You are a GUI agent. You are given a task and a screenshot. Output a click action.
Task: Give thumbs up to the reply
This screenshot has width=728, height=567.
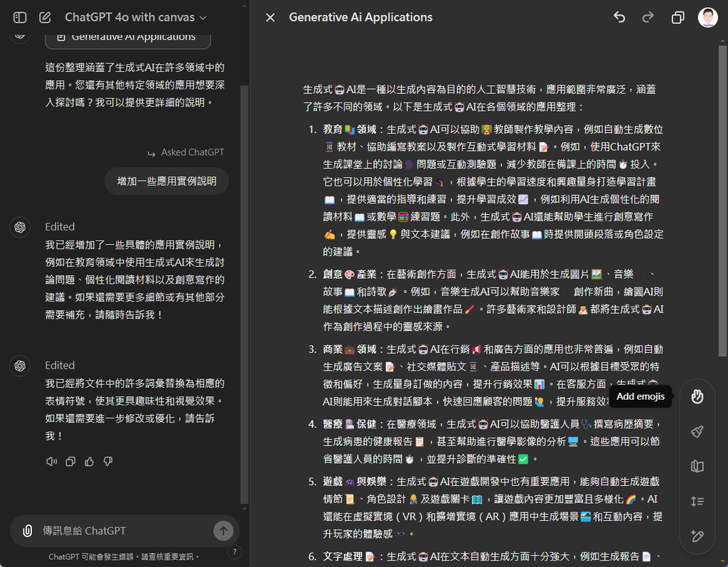pyautogui.click(x=89, y=462)
